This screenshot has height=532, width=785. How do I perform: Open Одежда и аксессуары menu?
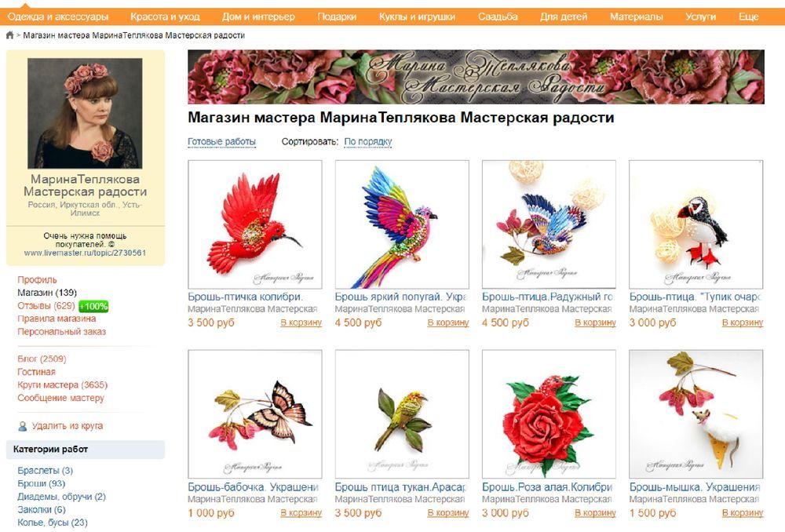click(x=58, y=16)
